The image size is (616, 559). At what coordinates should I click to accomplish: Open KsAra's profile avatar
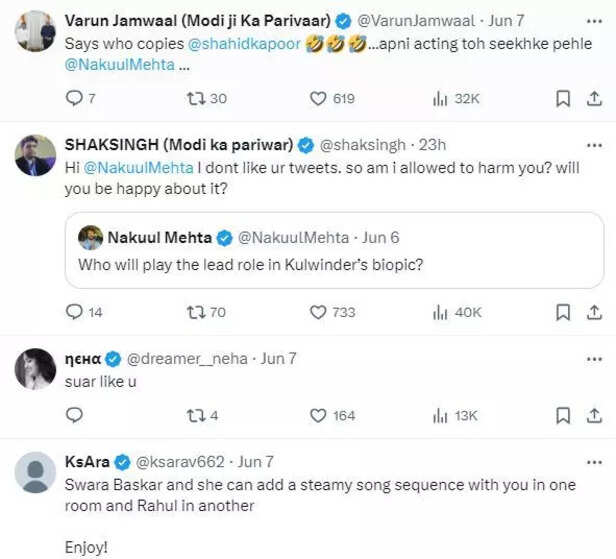[x=35, y=472]
